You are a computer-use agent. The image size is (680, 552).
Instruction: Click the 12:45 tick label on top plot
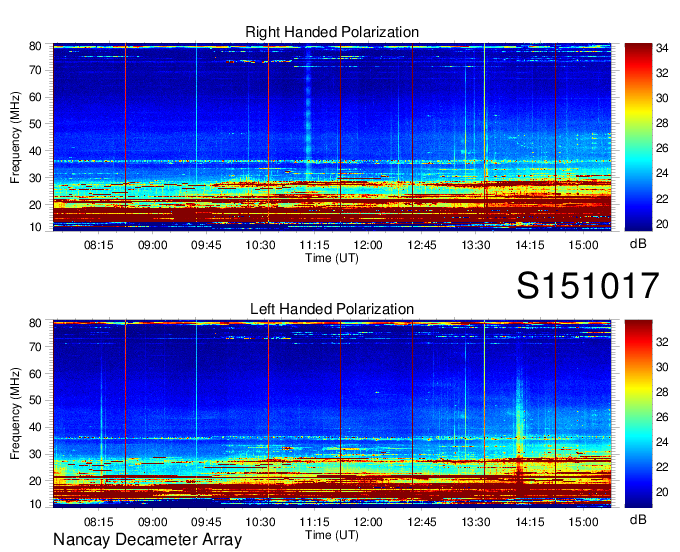click(422, 245)
